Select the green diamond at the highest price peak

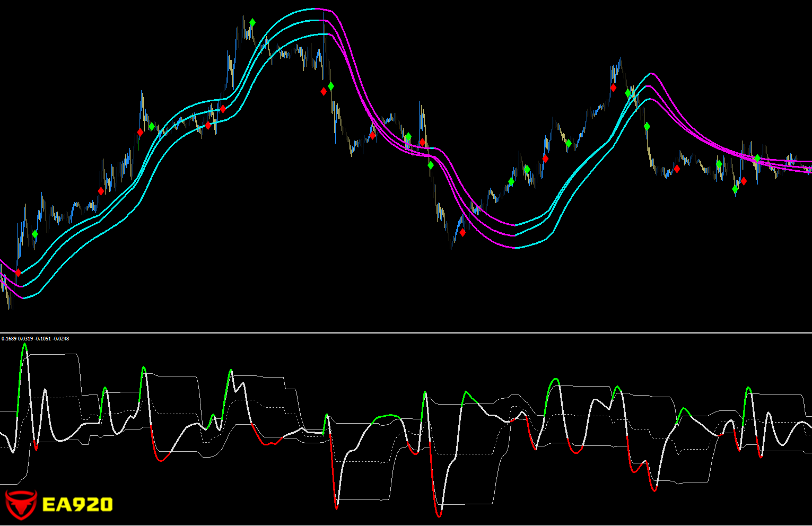tap(252, 22)
